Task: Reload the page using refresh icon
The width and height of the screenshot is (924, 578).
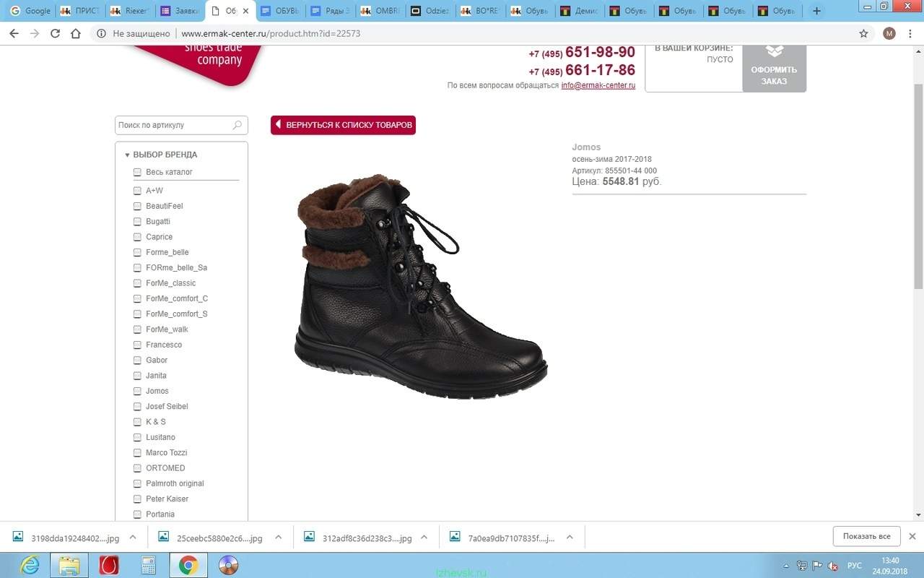Action: tap(56, 33)
